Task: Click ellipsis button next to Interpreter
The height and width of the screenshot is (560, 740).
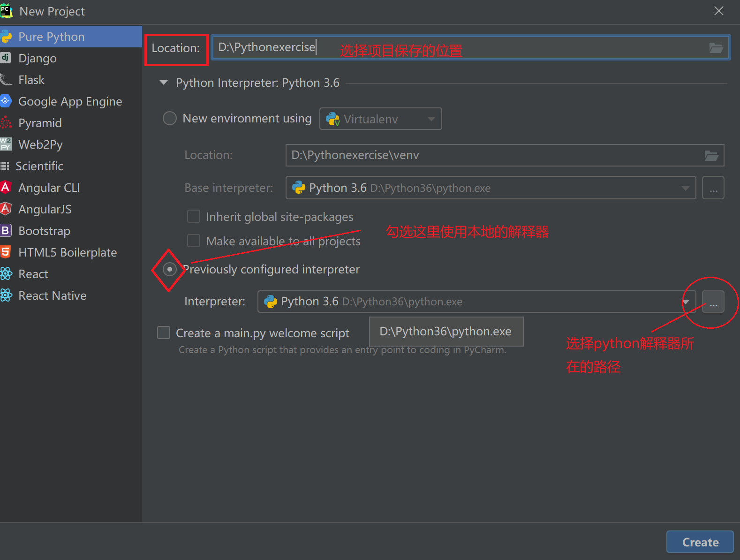Action: click(x=713, y=302)
